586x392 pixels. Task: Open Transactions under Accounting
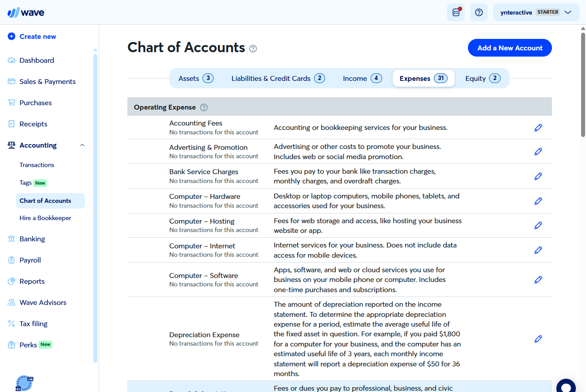point(37,165)
